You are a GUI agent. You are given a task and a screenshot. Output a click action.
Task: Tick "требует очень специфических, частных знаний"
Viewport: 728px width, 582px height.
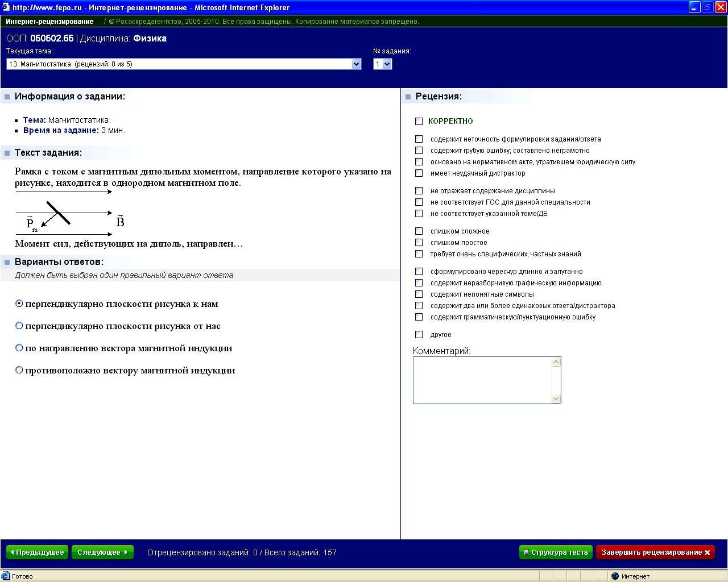pyautogui.click(x=419, y=253)
